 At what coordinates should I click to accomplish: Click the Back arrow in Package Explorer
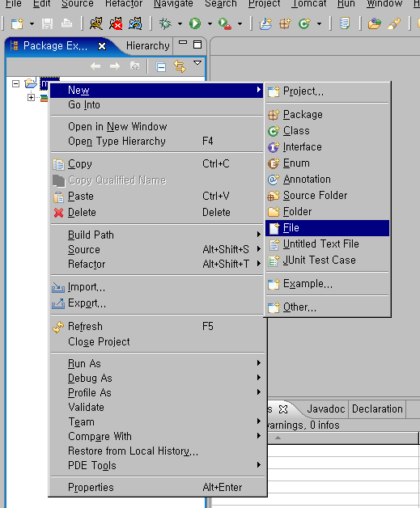[95, 66]
